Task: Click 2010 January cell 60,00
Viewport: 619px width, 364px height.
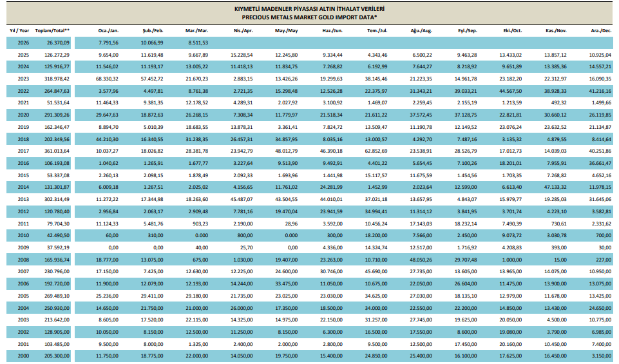Action: tap(112, 236)
